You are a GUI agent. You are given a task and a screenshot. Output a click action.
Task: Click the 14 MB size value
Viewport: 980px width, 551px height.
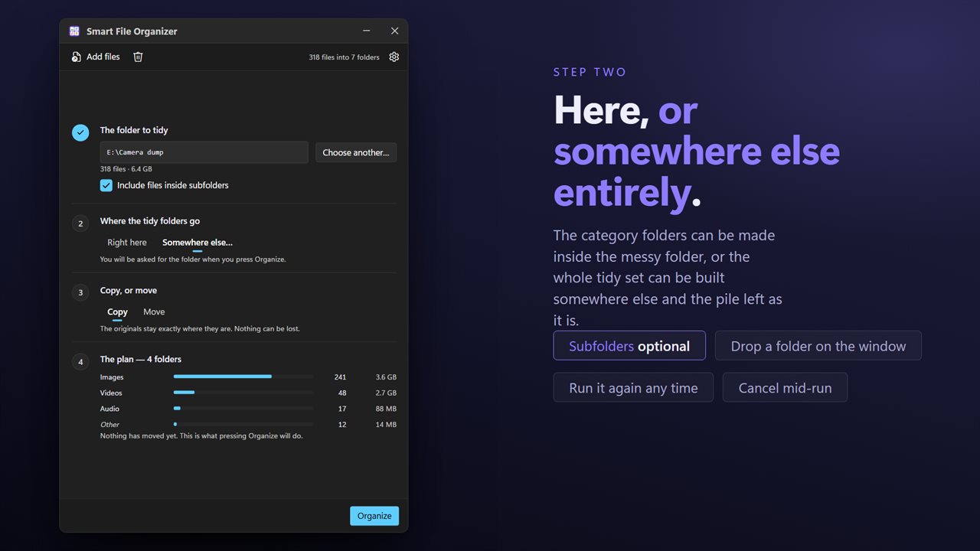(386, 425)
